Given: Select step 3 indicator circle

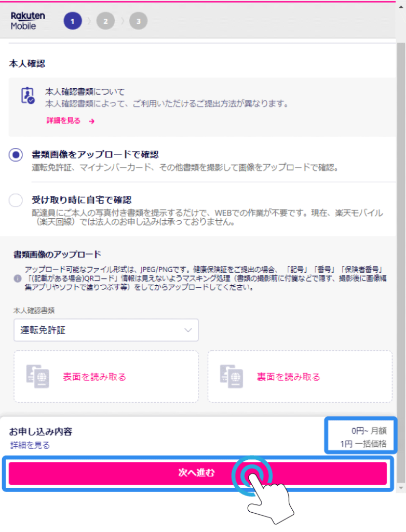Looking at the screenshot, I should pos(139,21).
